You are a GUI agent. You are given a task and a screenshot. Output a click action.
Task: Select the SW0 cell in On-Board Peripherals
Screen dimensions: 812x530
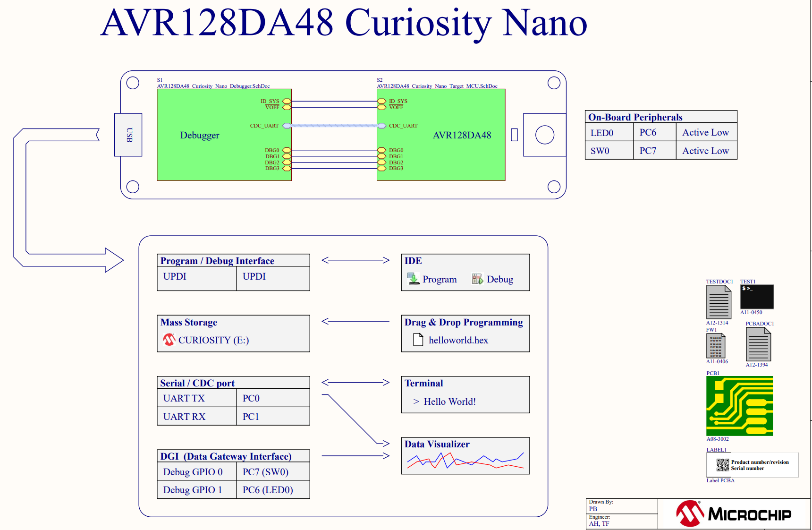click(x=608, y=150)
